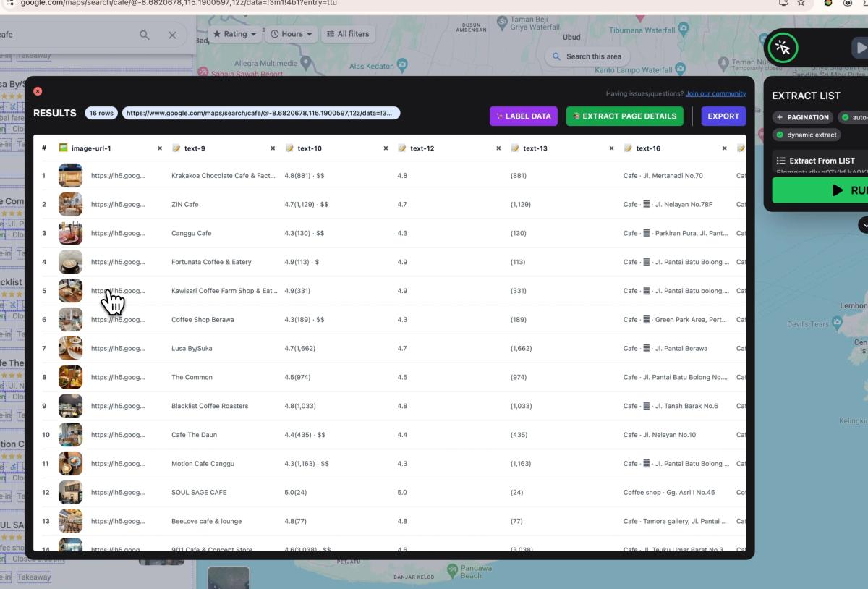The width and height of the screenshot is (868, 589).
Task: Open Krakakoa Chocolate Cafe thumbnail image
Action: click(x=71, y=175)
